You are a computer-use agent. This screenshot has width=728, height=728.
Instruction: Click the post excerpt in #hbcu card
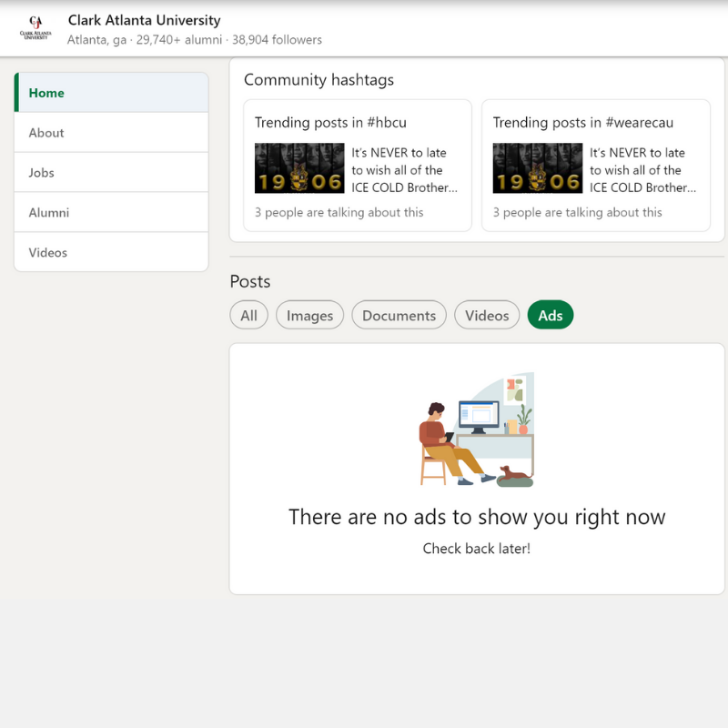point(404,170)
